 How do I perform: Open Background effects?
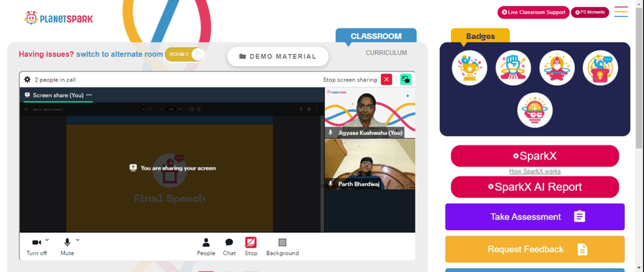click(283, 247)
